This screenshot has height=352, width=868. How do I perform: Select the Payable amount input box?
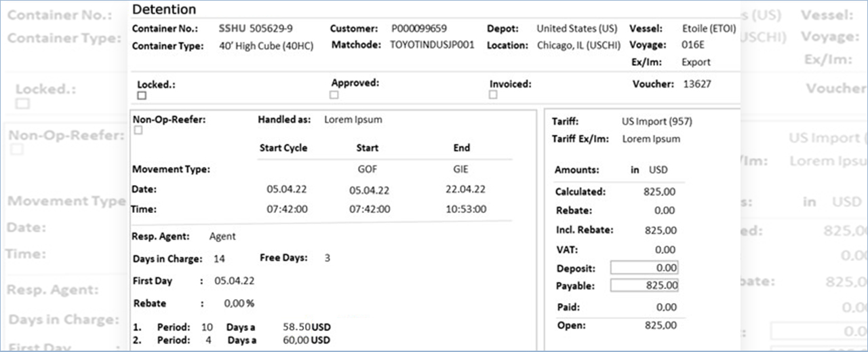point(644,286)
